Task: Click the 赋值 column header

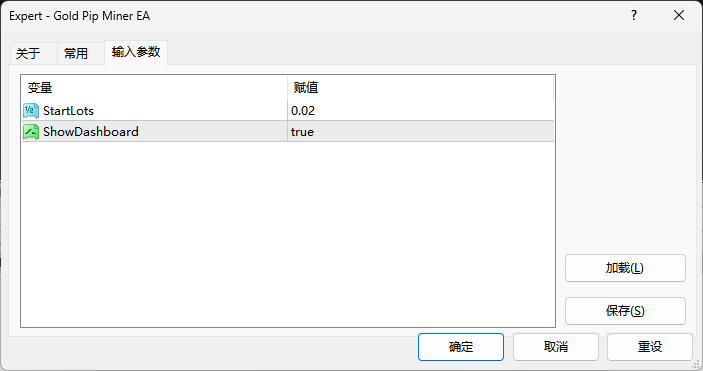Action: (x=421, y=87)
